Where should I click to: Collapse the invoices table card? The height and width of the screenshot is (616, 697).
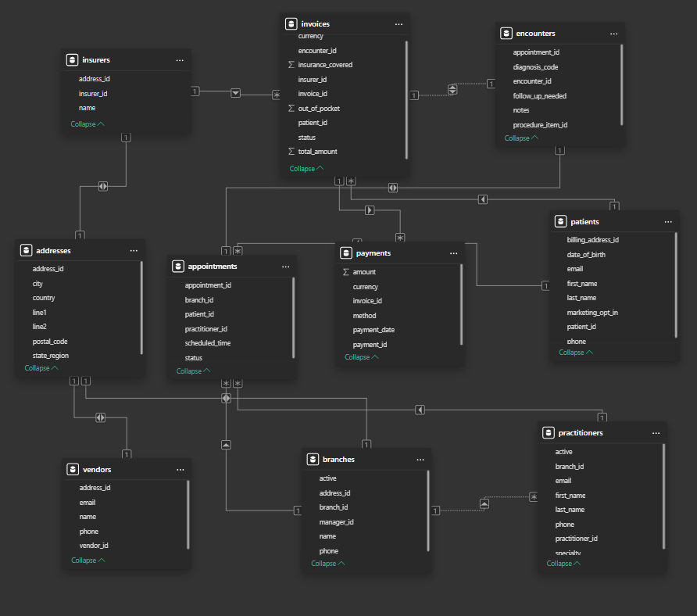(x=306, y=169)
